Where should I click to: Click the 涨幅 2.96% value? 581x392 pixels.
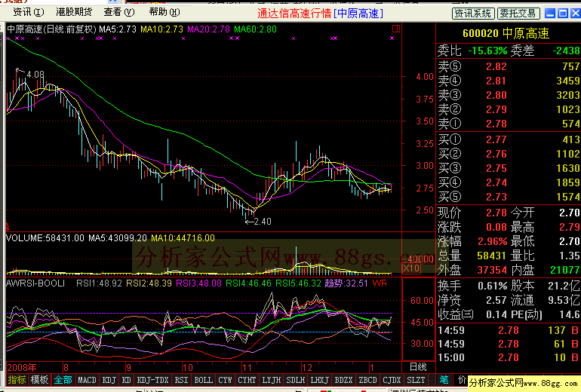click(493, 242)
